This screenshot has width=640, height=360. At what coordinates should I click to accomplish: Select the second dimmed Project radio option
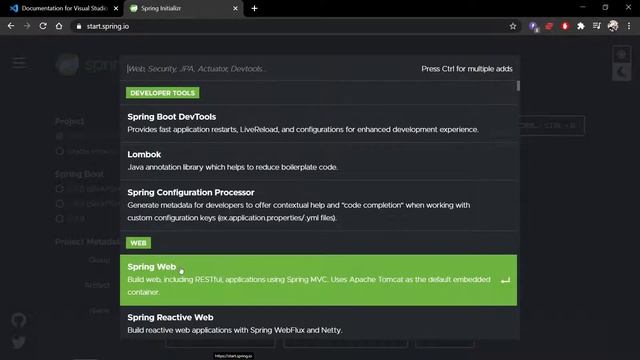60,151
